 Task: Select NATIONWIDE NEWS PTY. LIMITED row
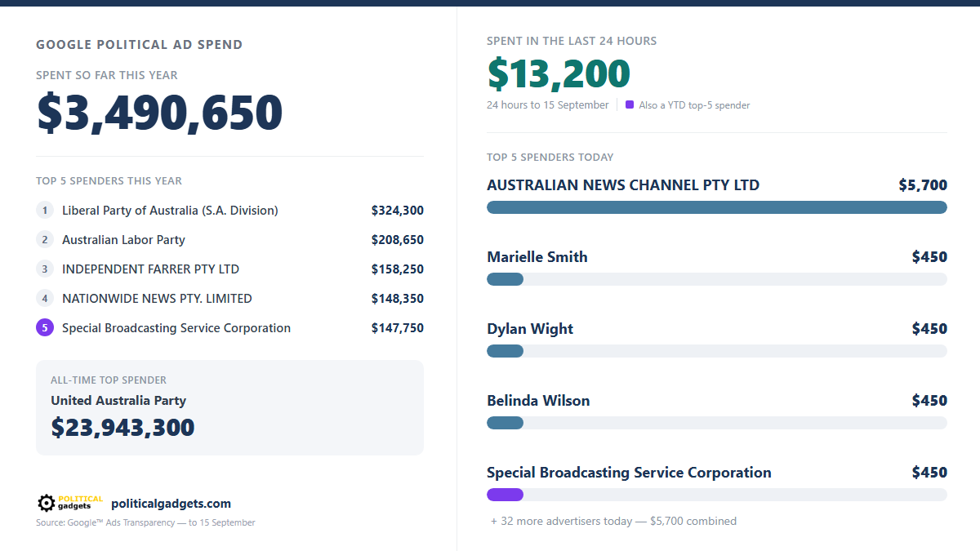pyautogui.click(x=157, y=299)
